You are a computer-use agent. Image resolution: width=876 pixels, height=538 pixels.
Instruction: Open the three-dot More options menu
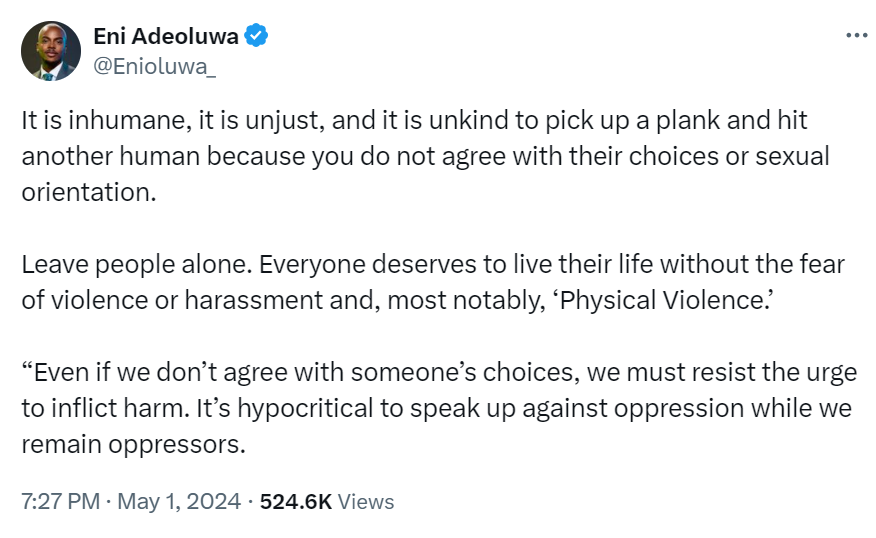pyautogui.click(x=857, y=35)
